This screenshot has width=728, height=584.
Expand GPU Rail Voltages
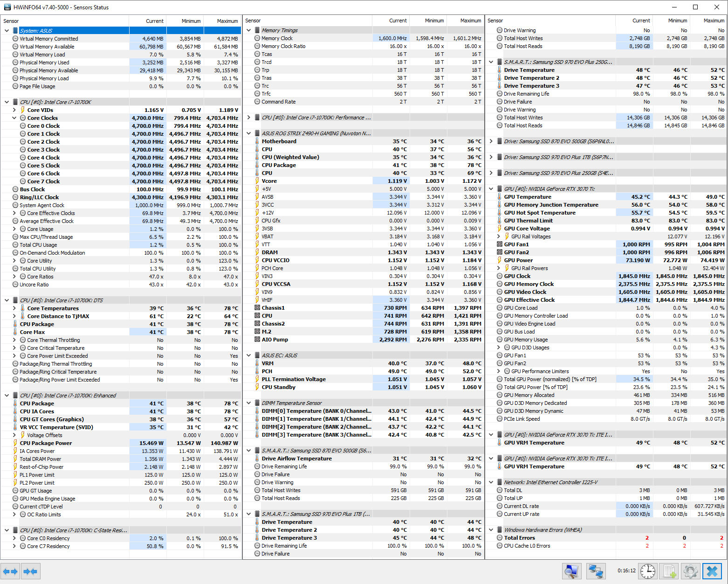(498, 236)
